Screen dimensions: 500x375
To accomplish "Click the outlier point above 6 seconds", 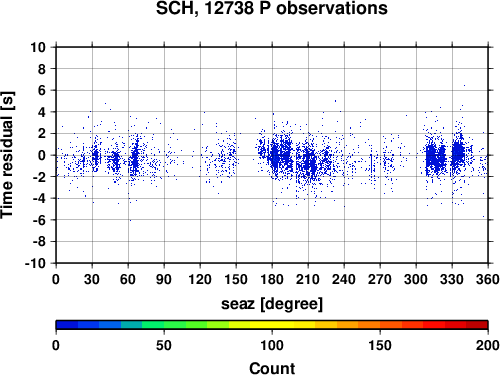I will point(464,86).
